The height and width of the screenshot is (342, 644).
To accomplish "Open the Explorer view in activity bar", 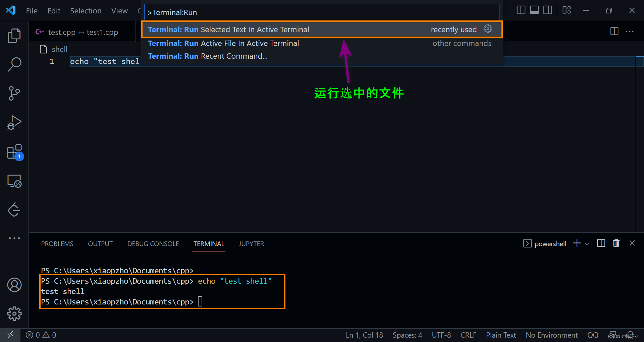I will [14, 36].
